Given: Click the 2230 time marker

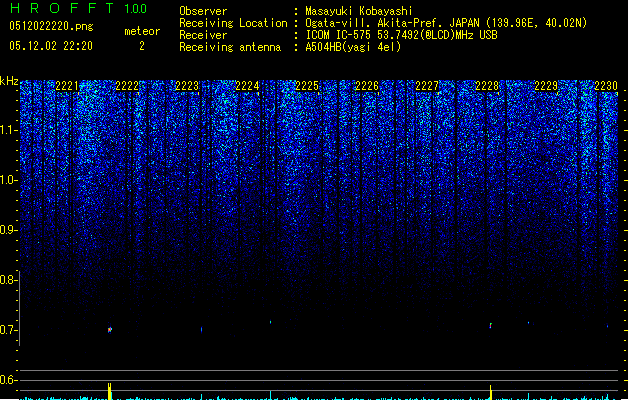Looking at the screenshot, I should pos(606,86).
